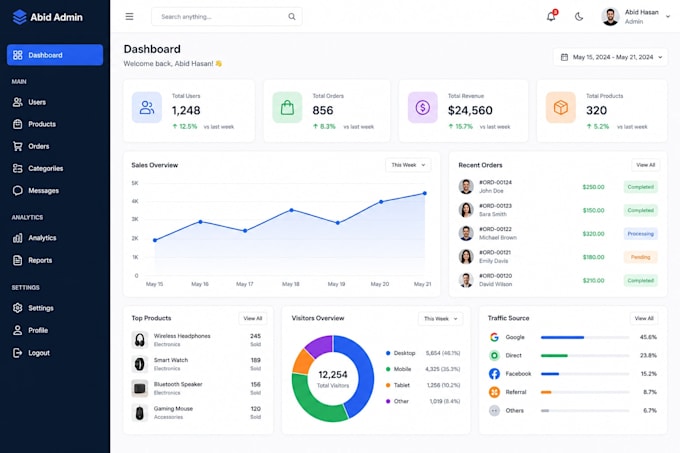
Task: Click the Direct traffic source icon
Action: click(x=494, y=355)
